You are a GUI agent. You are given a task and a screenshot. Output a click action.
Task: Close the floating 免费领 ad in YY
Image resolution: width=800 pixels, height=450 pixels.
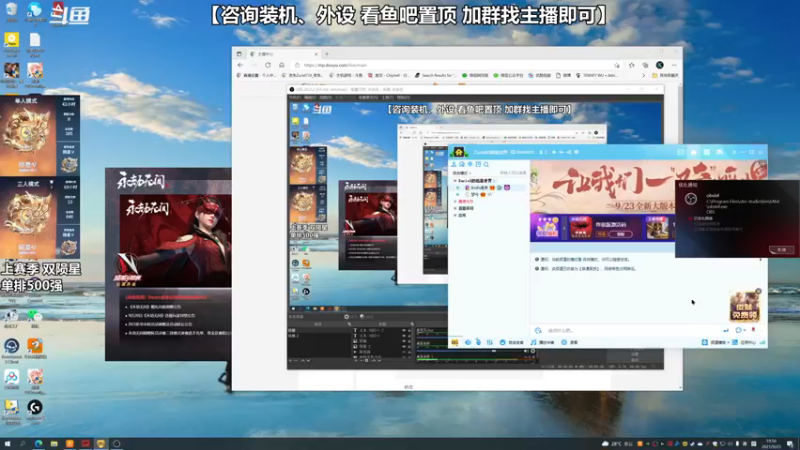click(758, 291)
